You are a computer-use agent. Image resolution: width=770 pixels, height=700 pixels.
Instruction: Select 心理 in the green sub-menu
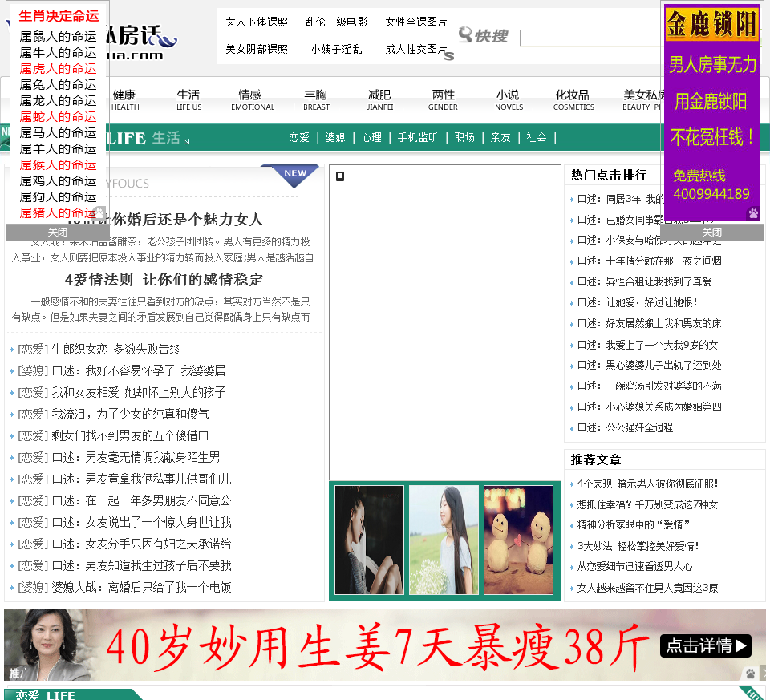coord(371,137)
